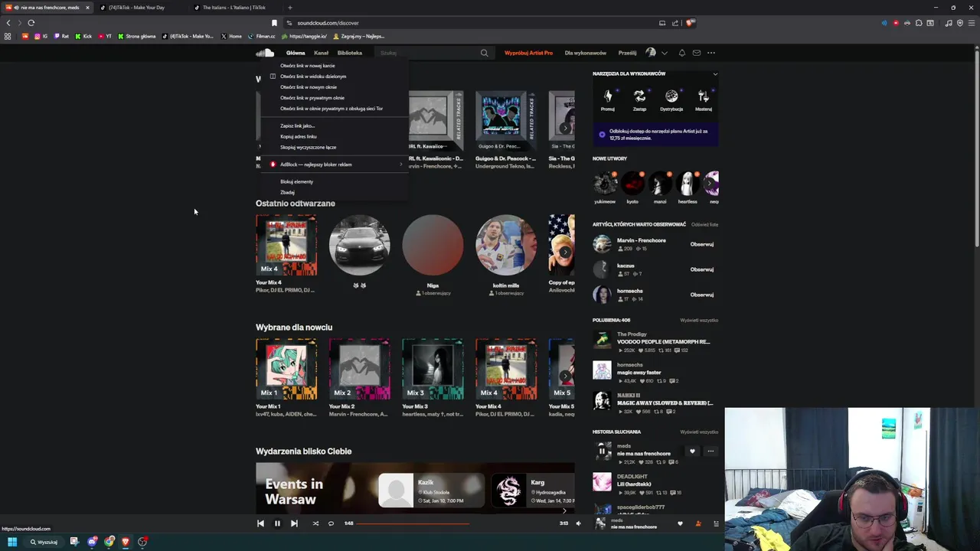Choose 'Kopiuj adres linku' menu item
The width and height of the screenshot is (980, 551).
point(299,136)
